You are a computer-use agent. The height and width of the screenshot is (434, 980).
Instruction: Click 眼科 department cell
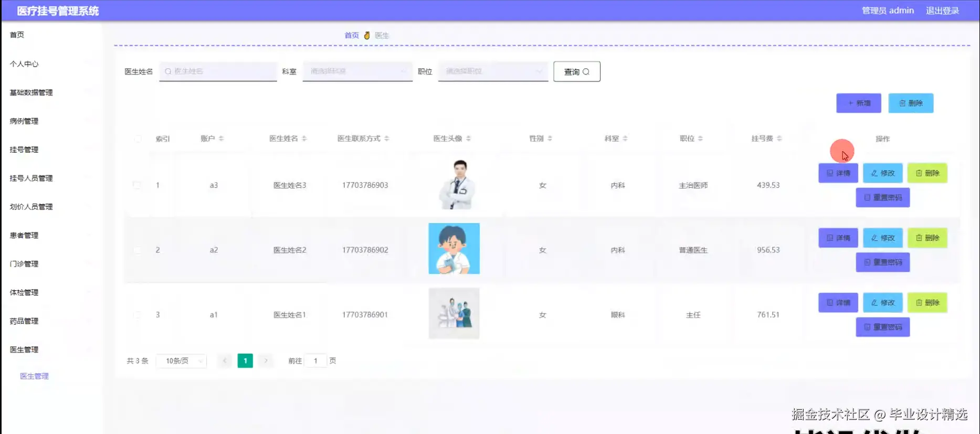pyautogui.click(x=618, y=315)
